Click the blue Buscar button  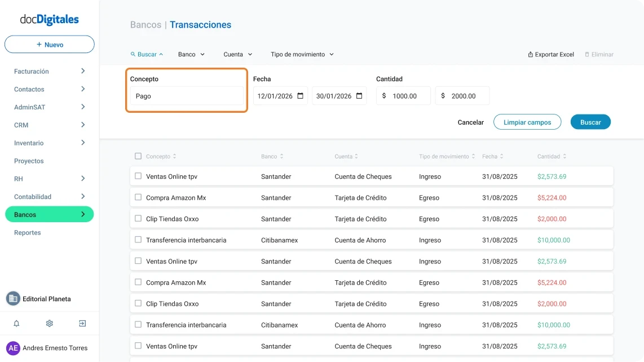pos(590,122)
